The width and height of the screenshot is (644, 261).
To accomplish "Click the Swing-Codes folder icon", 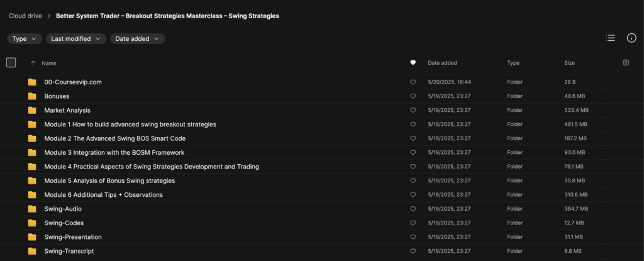I will tap(32, 223).
